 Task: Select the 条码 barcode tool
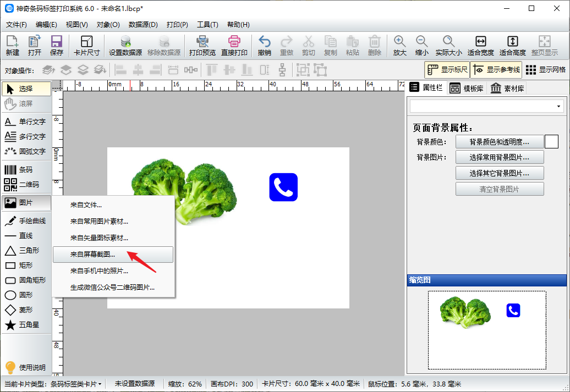point(26,170)
